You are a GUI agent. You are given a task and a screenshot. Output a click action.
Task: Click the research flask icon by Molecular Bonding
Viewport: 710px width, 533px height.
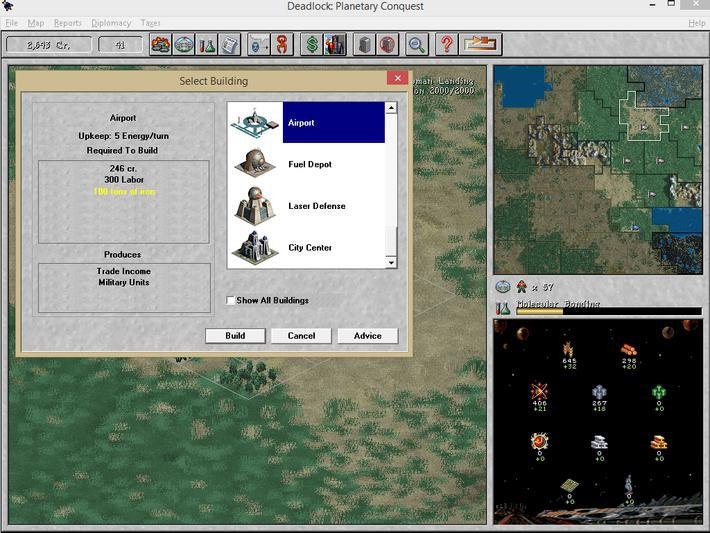point(503,308)
